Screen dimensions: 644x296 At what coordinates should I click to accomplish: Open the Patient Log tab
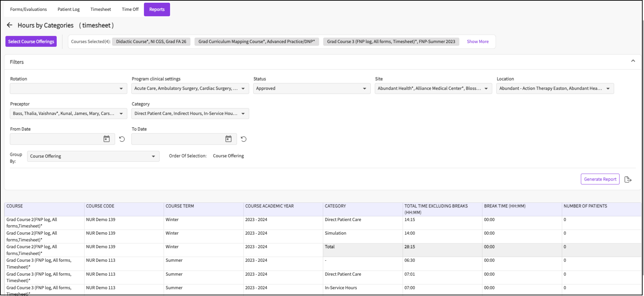pos(68,9)
